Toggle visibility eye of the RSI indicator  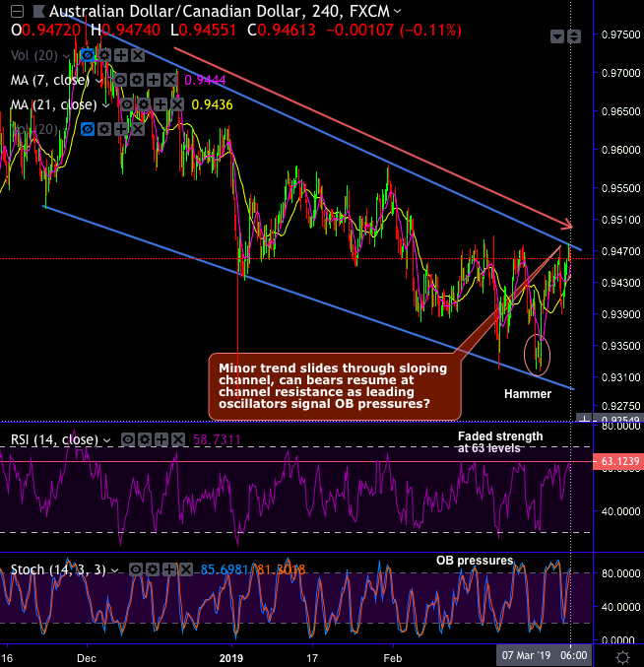128,439
